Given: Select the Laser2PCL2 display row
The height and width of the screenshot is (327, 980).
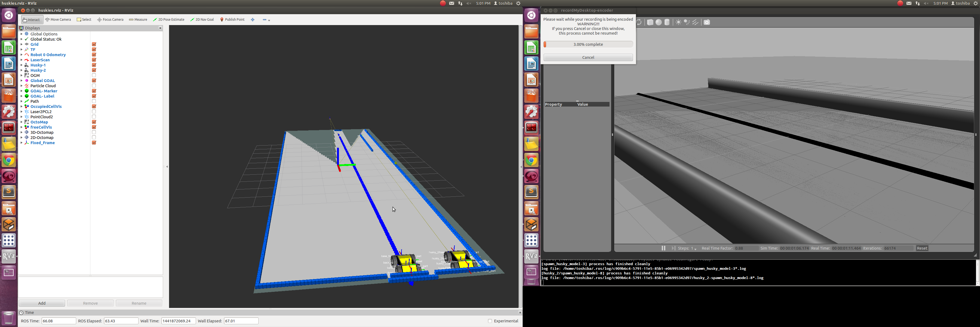Looking at the screenshot, I should point(41,112).
